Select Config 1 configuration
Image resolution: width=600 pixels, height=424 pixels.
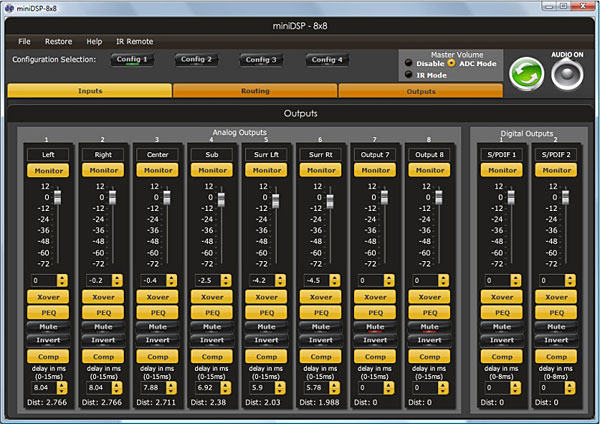(x=132, y=60)
